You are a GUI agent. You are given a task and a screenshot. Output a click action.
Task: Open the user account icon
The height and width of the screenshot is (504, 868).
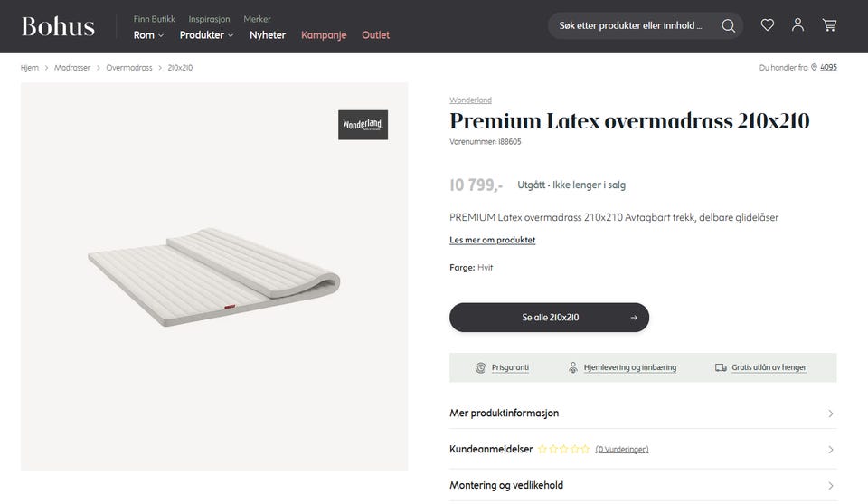point(797,25)
